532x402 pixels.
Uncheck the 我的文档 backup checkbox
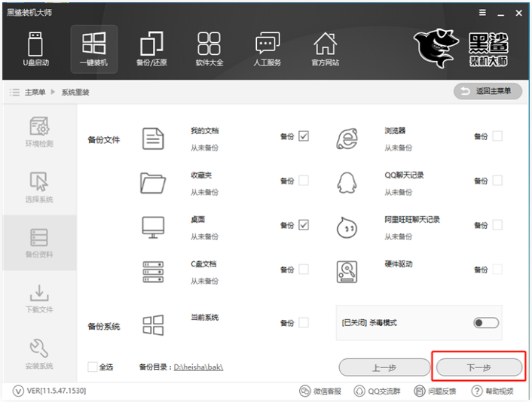tap(304, 136)
